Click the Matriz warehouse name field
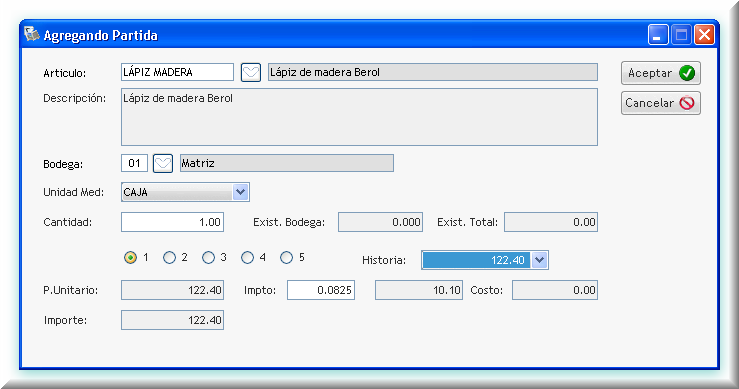Image resolution: width=739 pixels, height=389 pixels. [287, 163]
